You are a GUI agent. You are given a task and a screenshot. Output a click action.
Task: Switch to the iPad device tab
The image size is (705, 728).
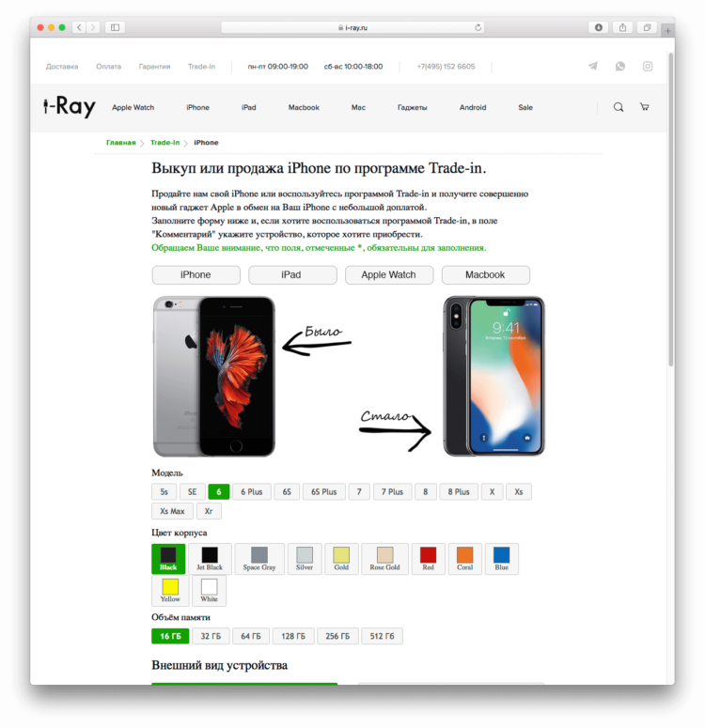(x=292, y=275)
